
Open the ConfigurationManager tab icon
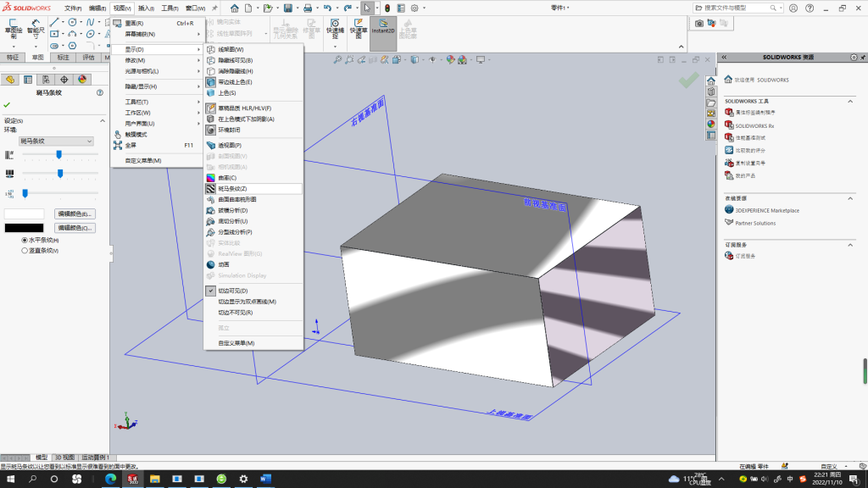click(x=46, y=80)
